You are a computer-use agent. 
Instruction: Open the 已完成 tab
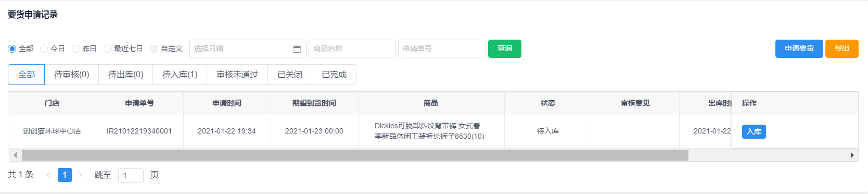[334, 75]
